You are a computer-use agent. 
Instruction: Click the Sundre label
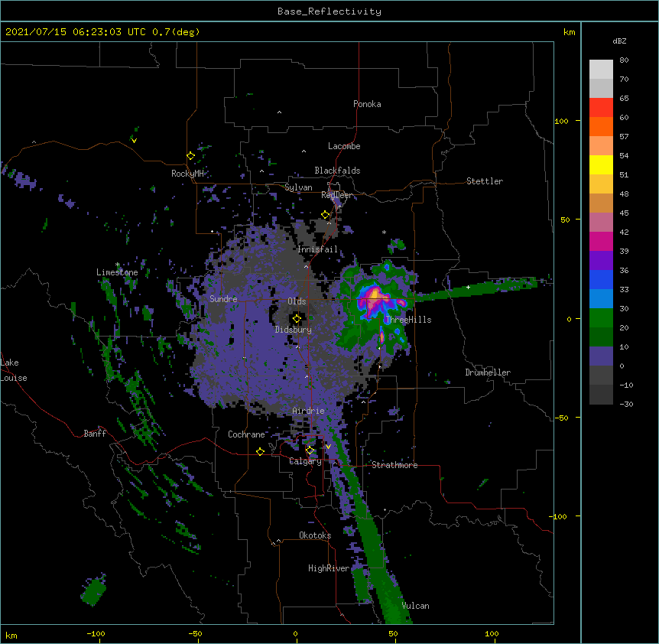tap(223, 299)
